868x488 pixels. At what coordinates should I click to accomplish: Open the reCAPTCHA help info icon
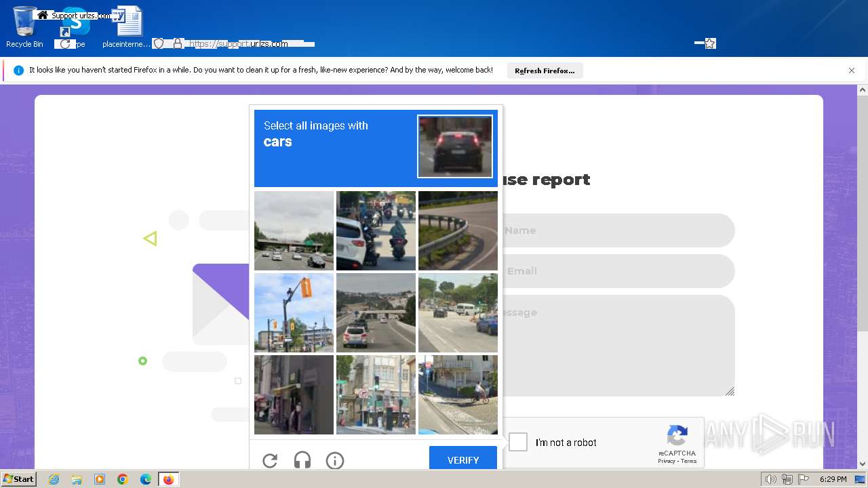[335, 461]
